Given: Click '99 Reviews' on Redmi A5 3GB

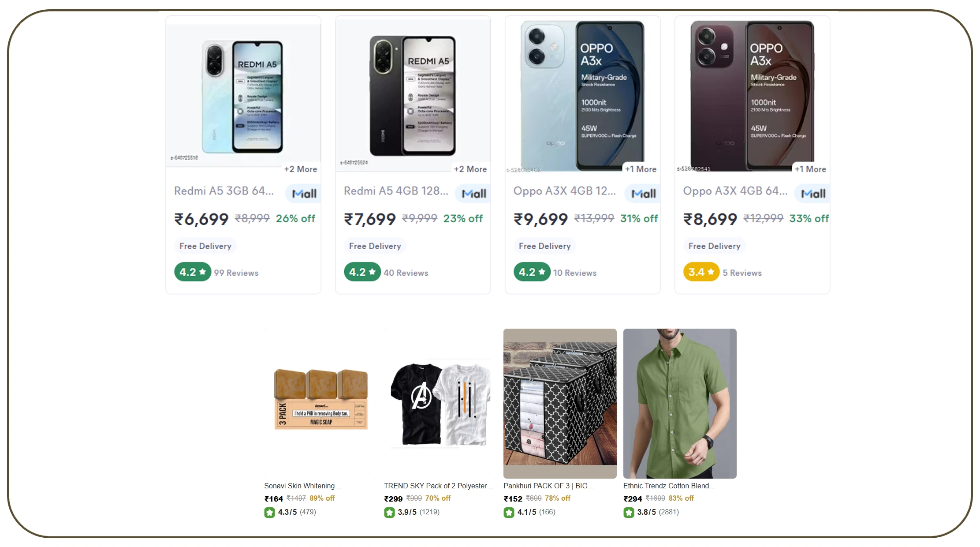Looking at the screenshot, I should [x=236, y=273].
